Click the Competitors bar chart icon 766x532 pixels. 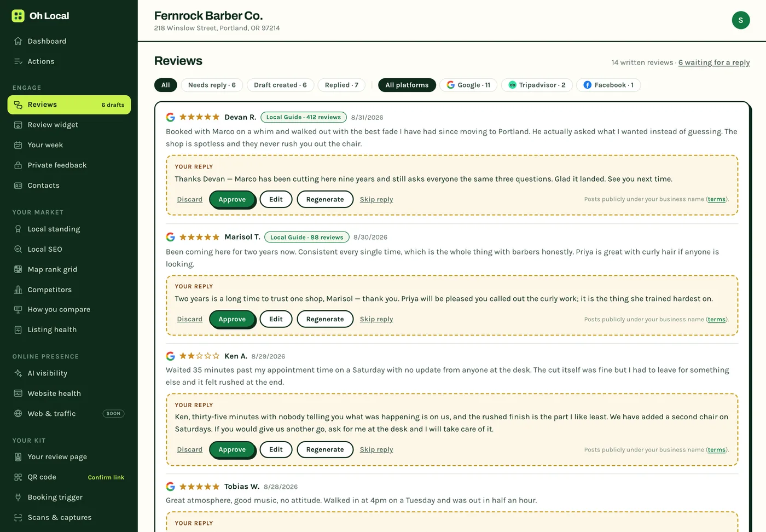18,290
